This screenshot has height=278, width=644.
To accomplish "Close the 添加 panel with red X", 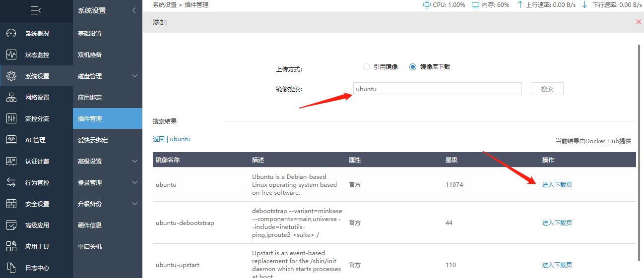I will [639, 22].
